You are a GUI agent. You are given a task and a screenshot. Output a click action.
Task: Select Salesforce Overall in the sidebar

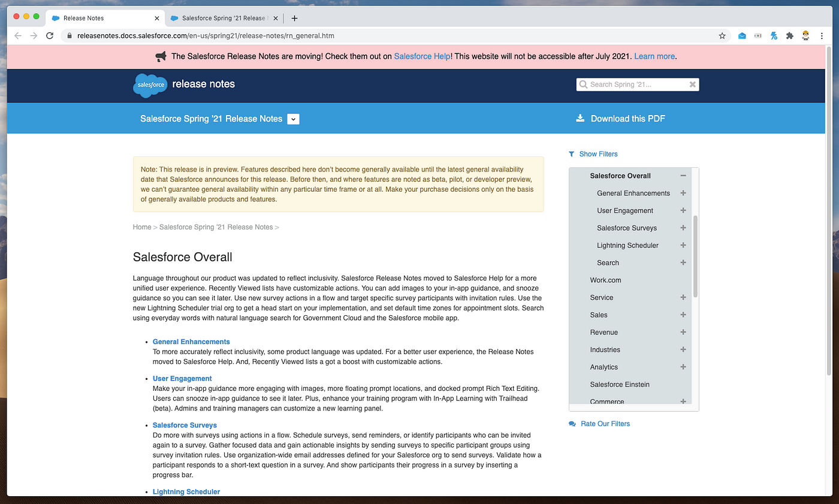pos(620,176)
